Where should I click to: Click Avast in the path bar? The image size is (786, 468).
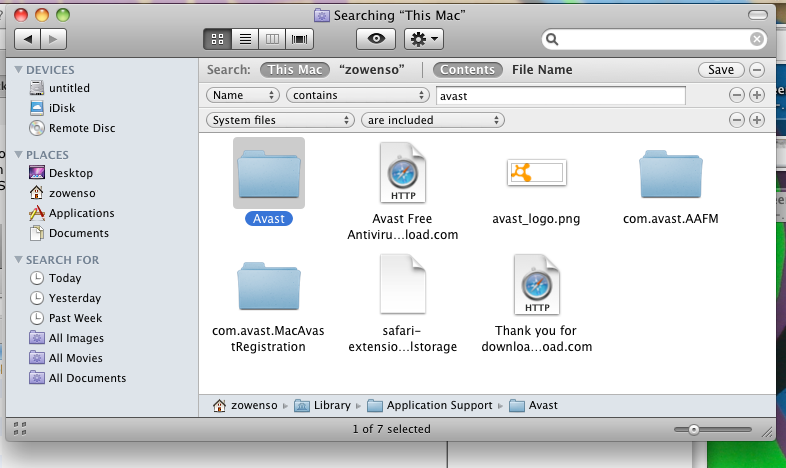[x=533, y=405]
